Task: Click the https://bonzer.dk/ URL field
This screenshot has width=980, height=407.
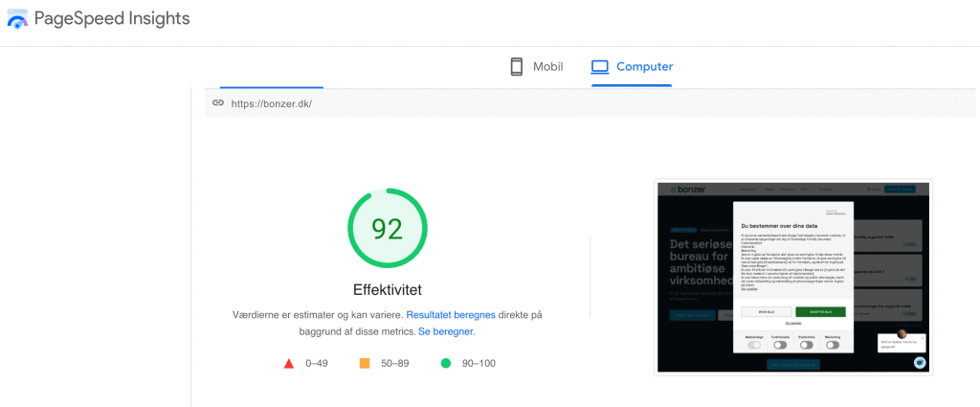Action: tap(590, 103)
